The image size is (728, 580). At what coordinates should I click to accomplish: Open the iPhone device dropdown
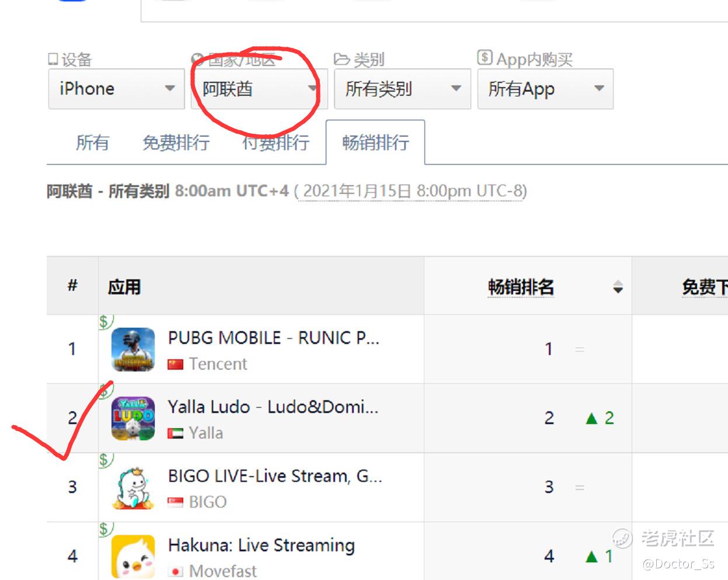[x=116, y=89]
